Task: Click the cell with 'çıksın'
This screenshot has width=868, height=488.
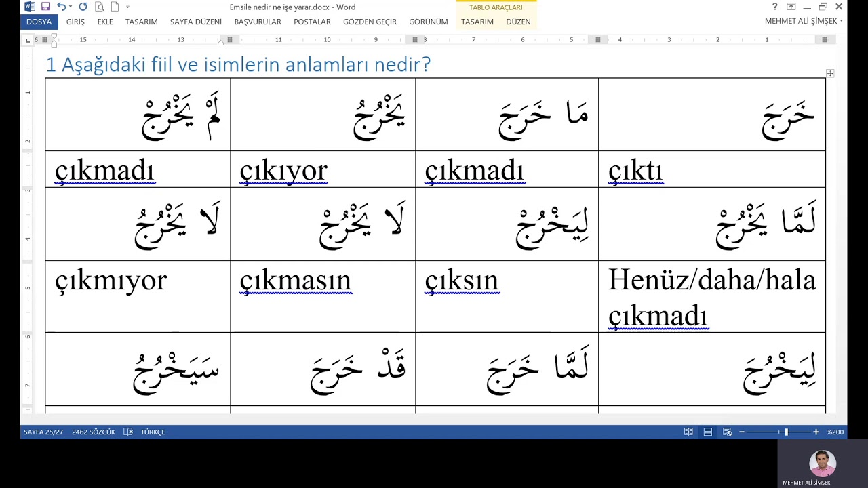Action: 507,296
